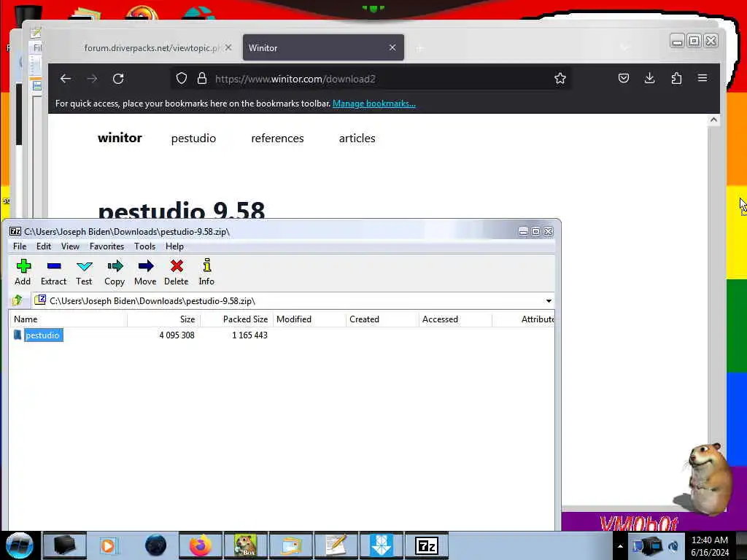Bookmark this page with the star icon

[x=560, y=79]
